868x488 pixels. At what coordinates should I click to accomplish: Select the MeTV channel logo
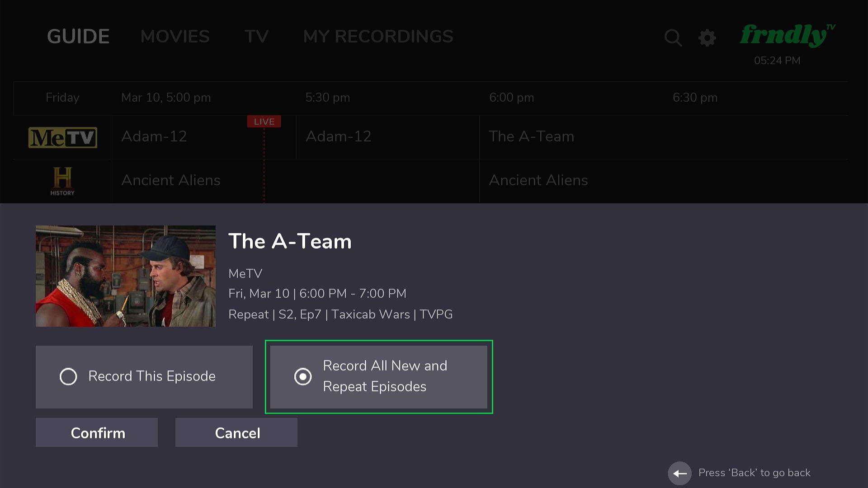coord(62,137)
